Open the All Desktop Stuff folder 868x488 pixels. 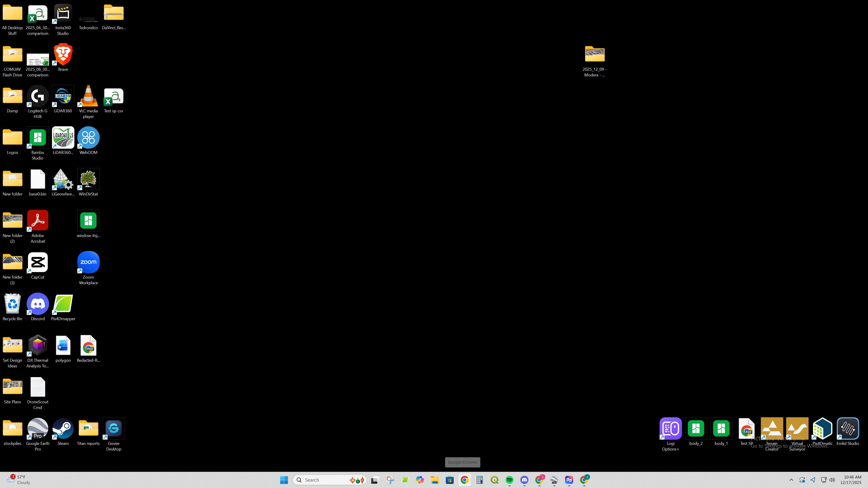[x=12, y=19]
